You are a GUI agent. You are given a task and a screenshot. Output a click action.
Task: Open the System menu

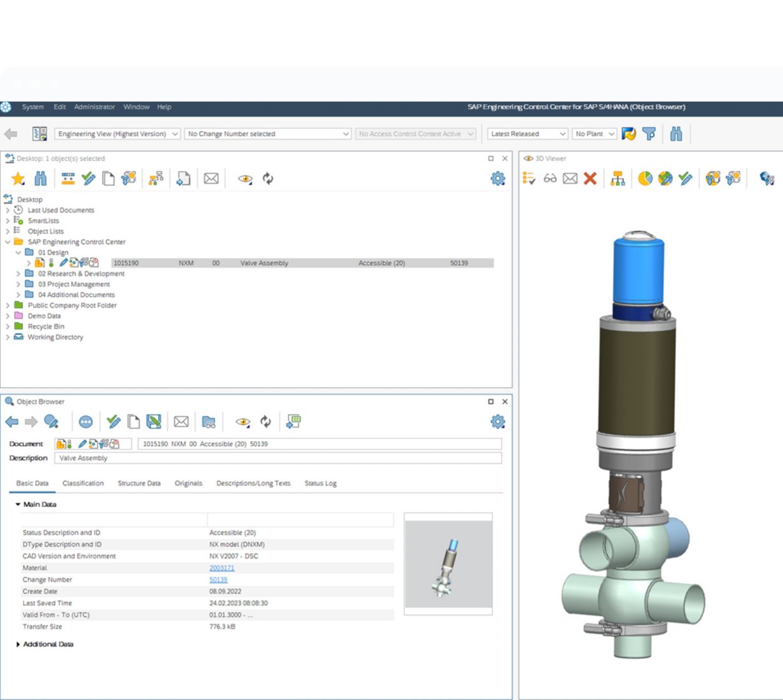coord(33,107)
